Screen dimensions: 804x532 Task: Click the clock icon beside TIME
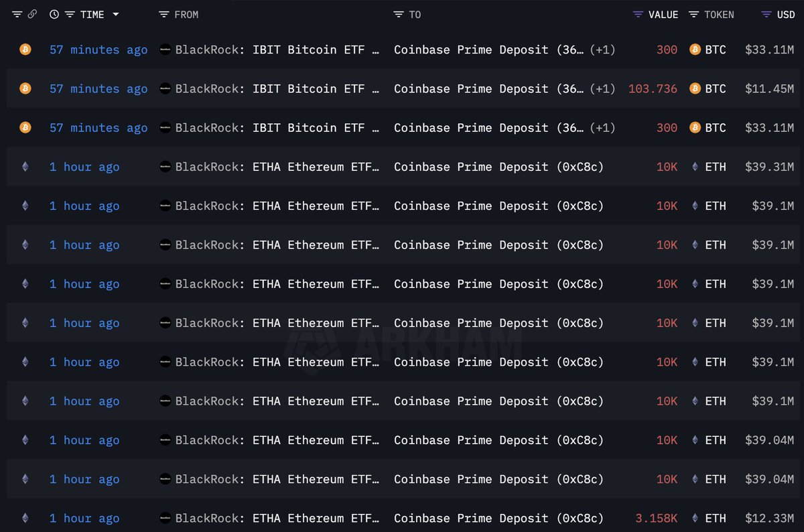click(x=54, y=14)
